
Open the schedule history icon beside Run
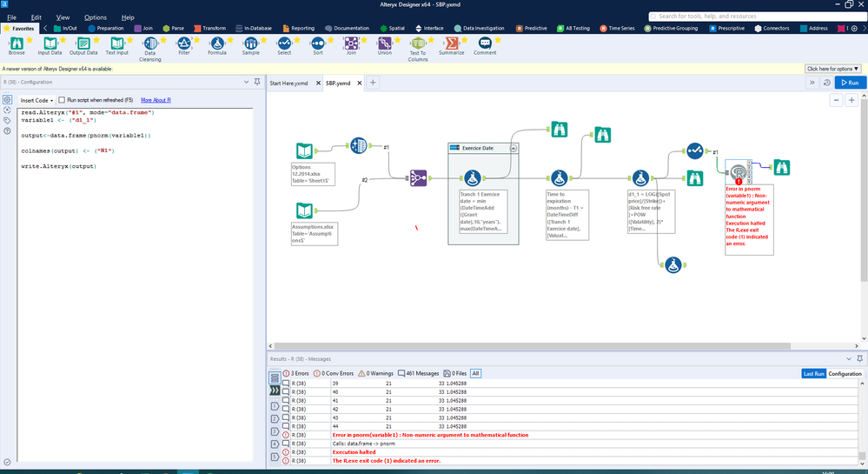click(x=826, y=83)
